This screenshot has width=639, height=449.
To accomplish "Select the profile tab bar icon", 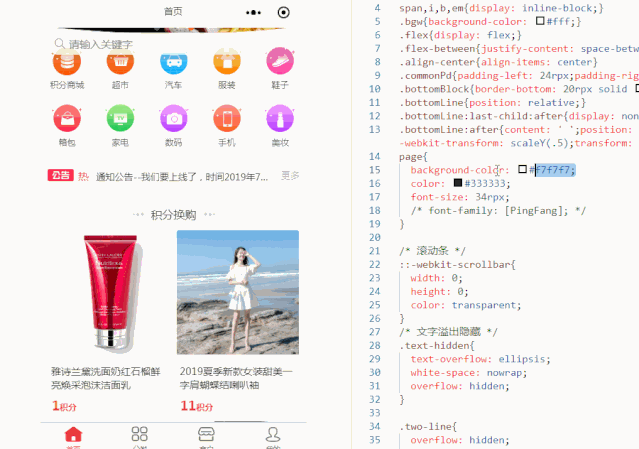I will pyautogui.click(x=273, y=434).
